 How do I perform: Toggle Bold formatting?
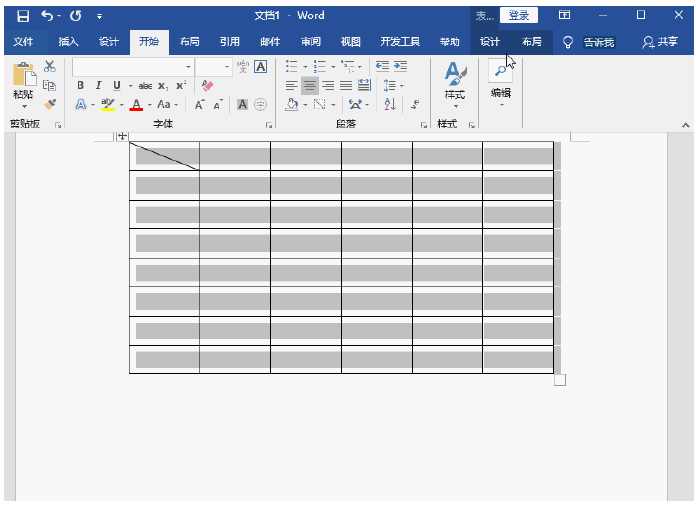coord(80,85)
